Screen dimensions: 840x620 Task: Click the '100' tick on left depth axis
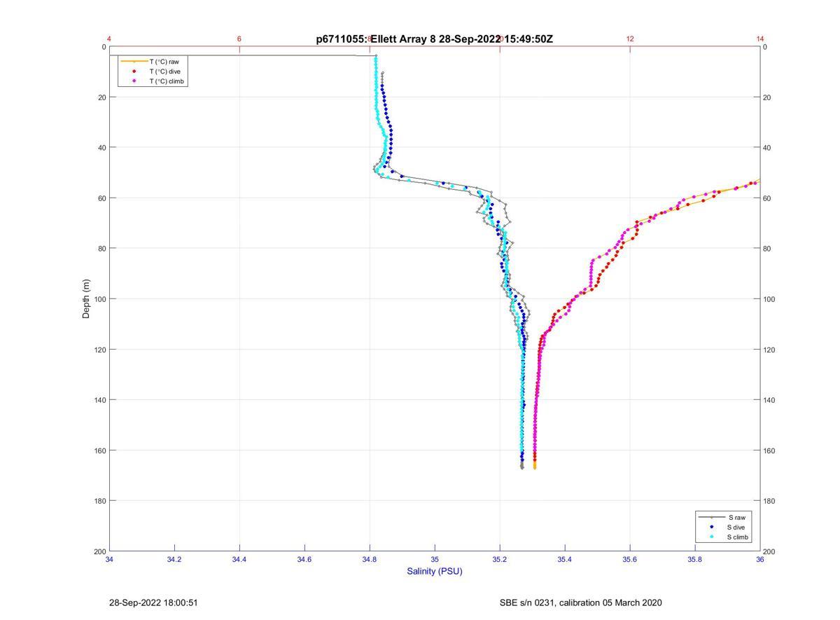99,299
